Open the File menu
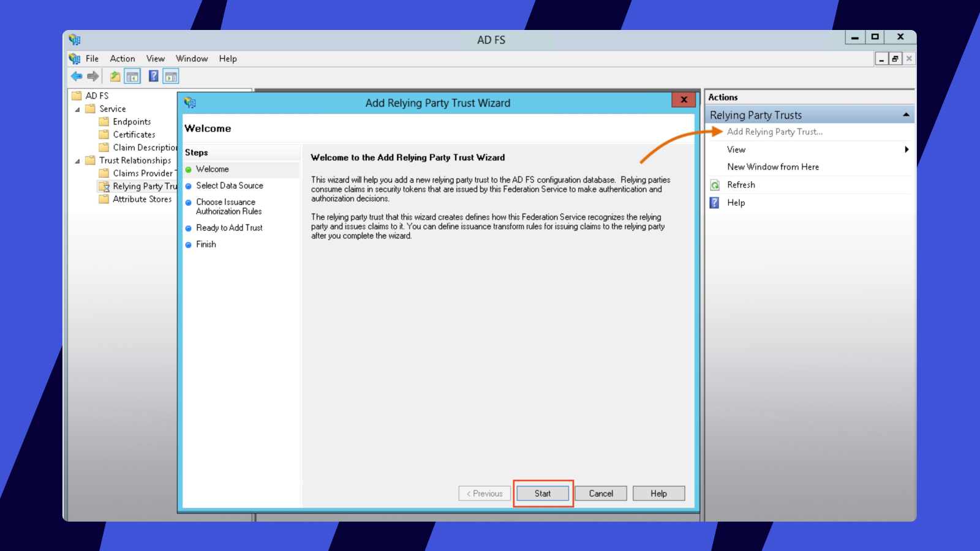Screen dimensions: 980x551 coord(92,59)
